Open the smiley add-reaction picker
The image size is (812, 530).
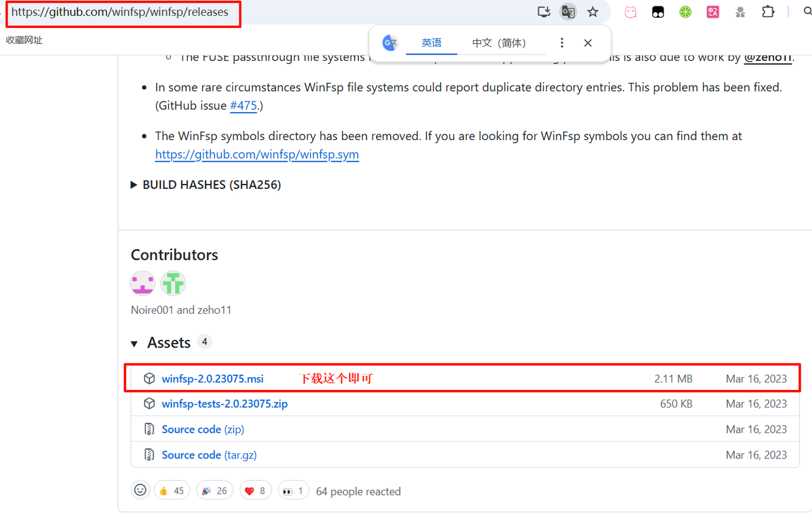coord(140,490)
